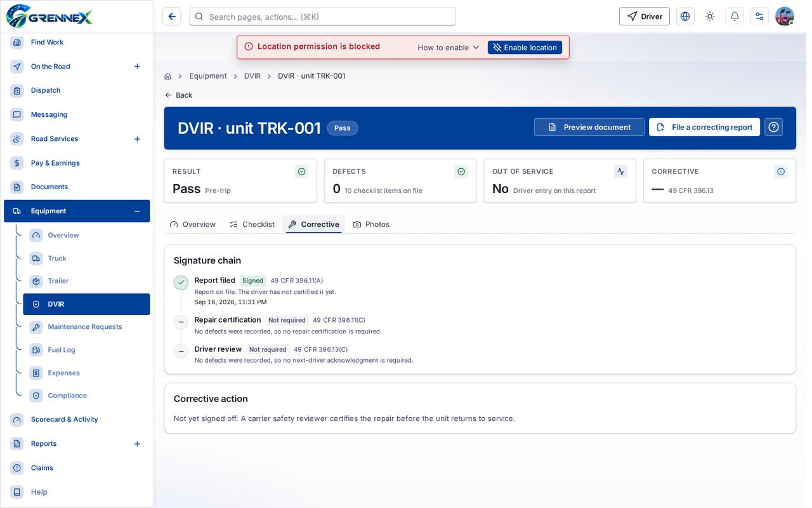Switch to the Photos tab
Image resolution: width=812 pixels, height=508 pixels.
pos(371,224)
